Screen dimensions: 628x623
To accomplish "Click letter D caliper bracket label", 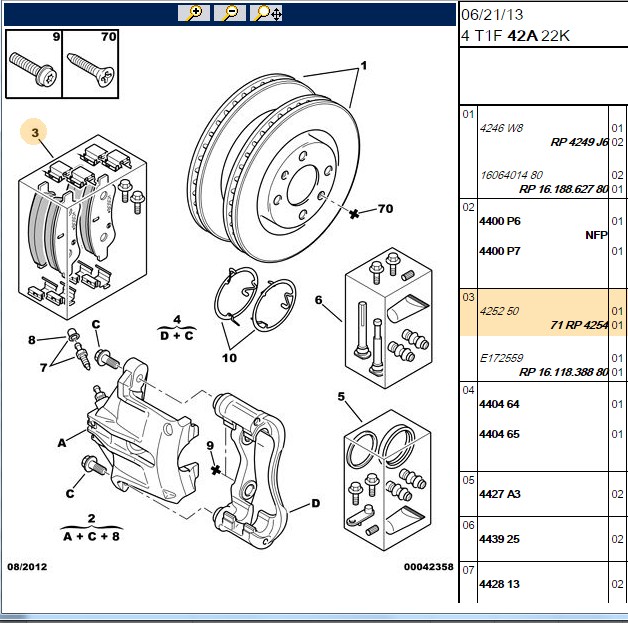I will [x=316, y=503].
